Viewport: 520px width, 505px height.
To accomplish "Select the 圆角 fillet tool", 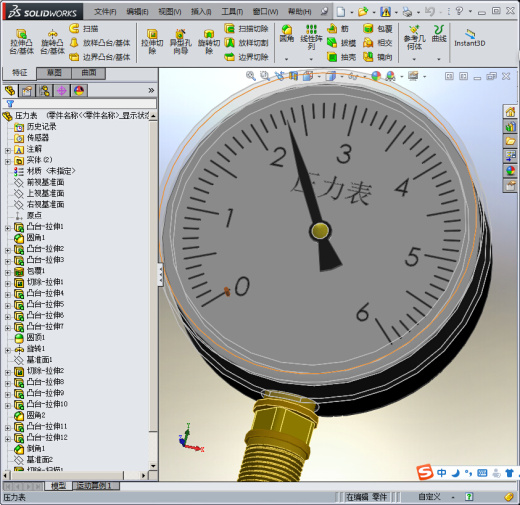I will point(287,34).
